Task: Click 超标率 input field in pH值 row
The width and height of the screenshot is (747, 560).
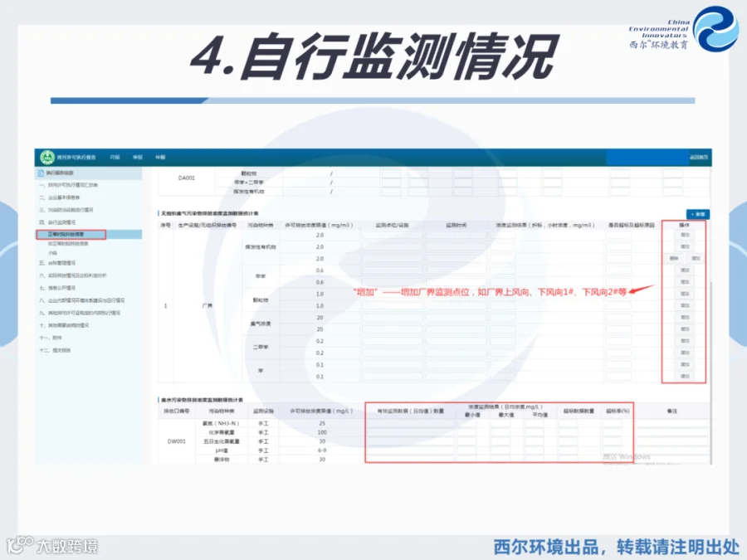Action: click(613, 450)
